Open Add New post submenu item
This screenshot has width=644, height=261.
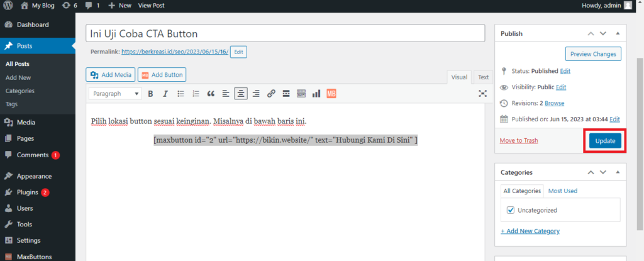coord(18,77)
